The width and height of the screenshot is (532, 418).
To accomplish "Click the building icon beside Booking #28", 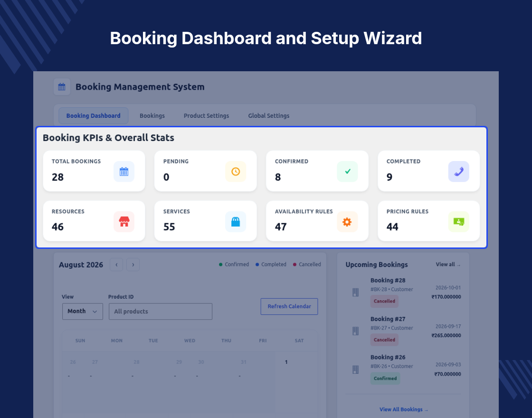I will point(355,292).
